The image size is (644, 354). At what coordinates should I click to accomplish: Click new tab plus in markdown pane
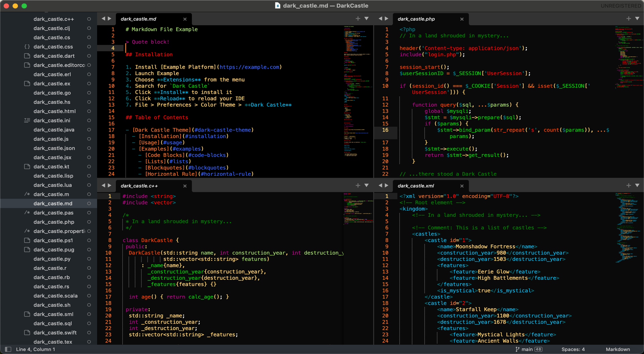(358, 19)
